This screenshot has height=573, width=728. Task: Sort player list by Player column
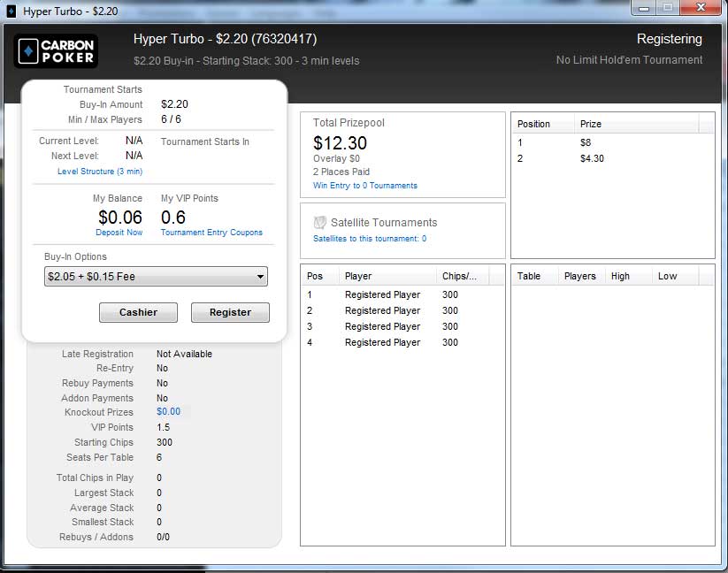click(x=388, y=276)
